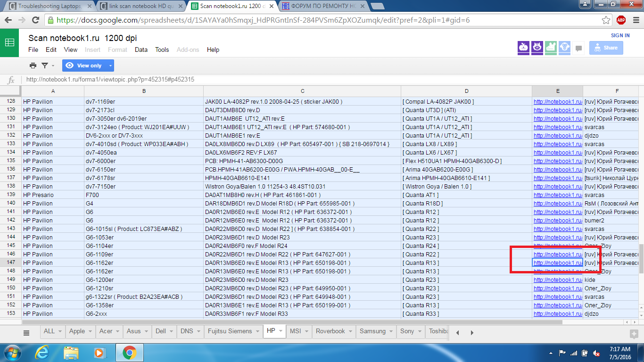The height and width of the screenshot is (362, 644).
Task: Select column C header
Action: click(x=302, y=91)
